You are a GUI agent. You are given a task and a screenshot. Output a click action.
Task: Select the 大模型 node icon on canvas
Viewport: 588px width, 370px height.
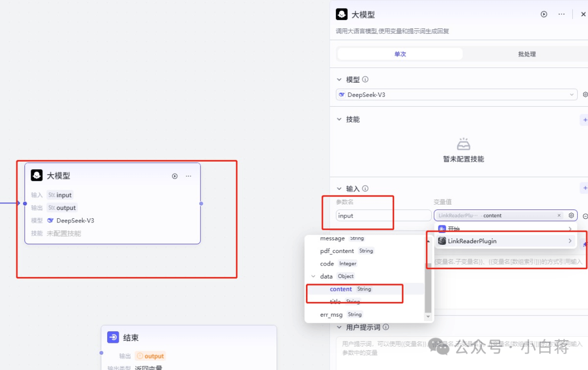[37, 175]
